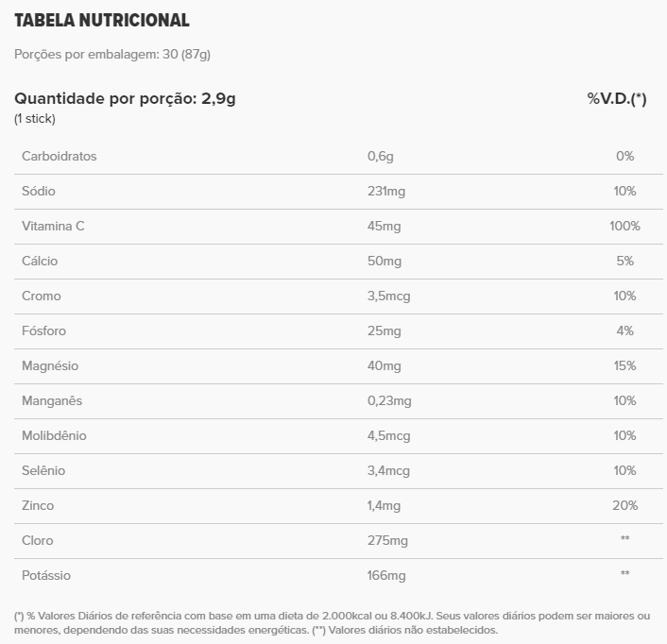Click the Valores Diários footnote text

click(333, 622)
